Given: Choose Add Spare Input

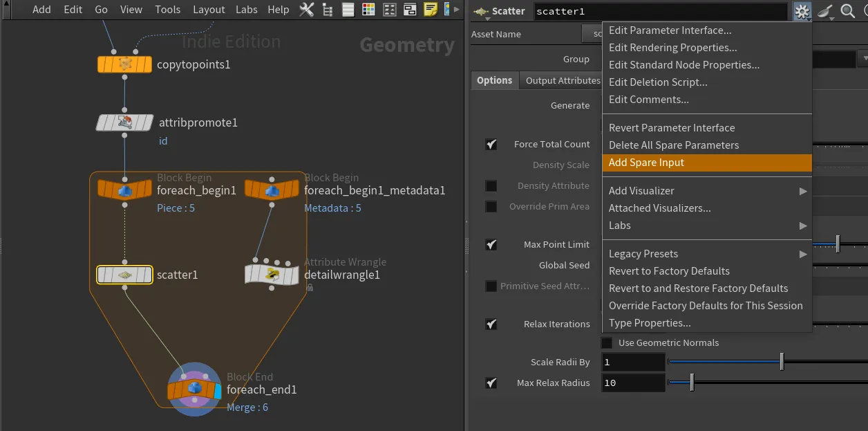Looking at the screenshot, I should pos(707,163).
